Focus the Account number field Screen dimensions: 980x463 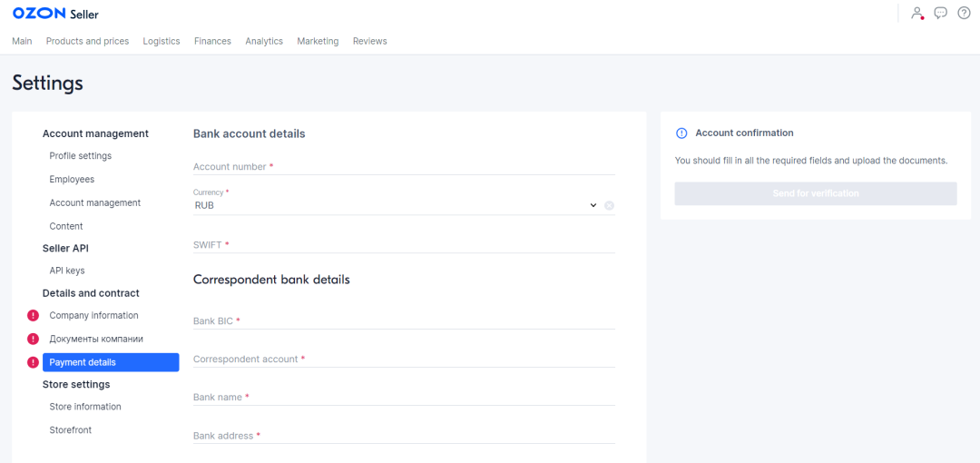(404, 167)
